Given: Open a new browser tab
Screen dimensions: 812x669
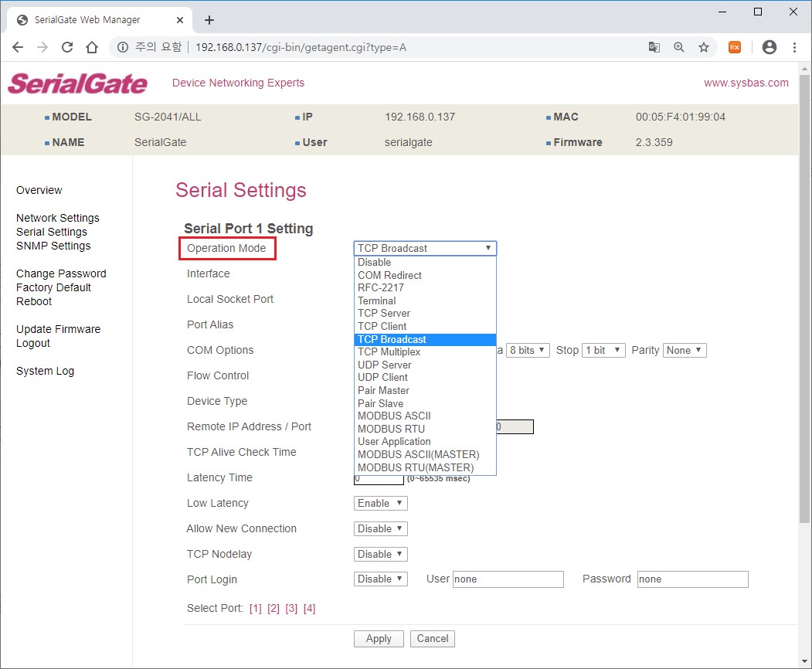Looking at the screenshot, I should tap(209, 19).
